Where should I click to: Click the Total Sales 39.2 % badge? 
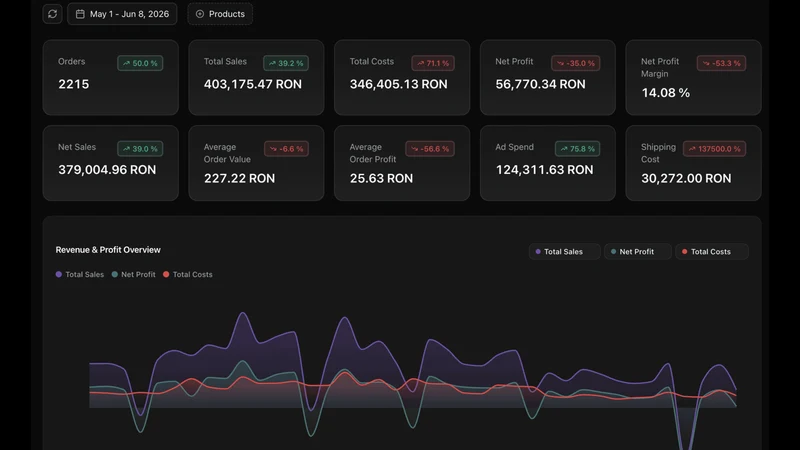[286, 63]
